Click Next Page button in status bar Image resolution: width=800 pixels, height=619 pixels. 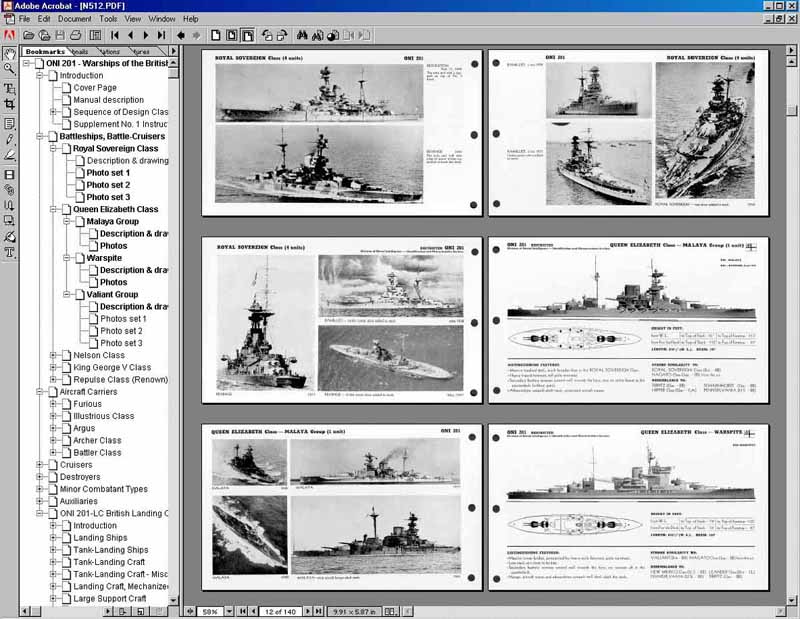308,611
